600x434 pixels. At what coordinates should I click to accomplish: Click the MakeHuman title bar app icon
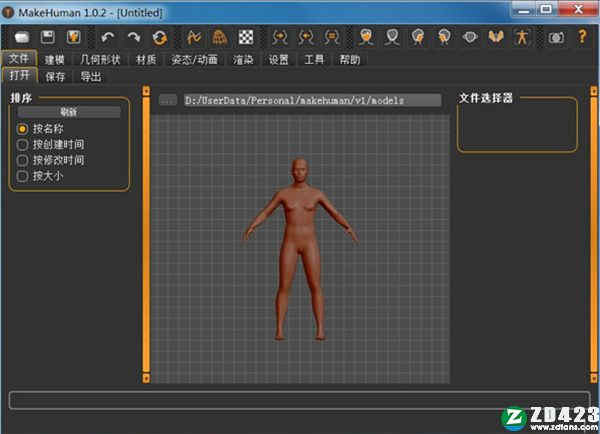[8, 12]
